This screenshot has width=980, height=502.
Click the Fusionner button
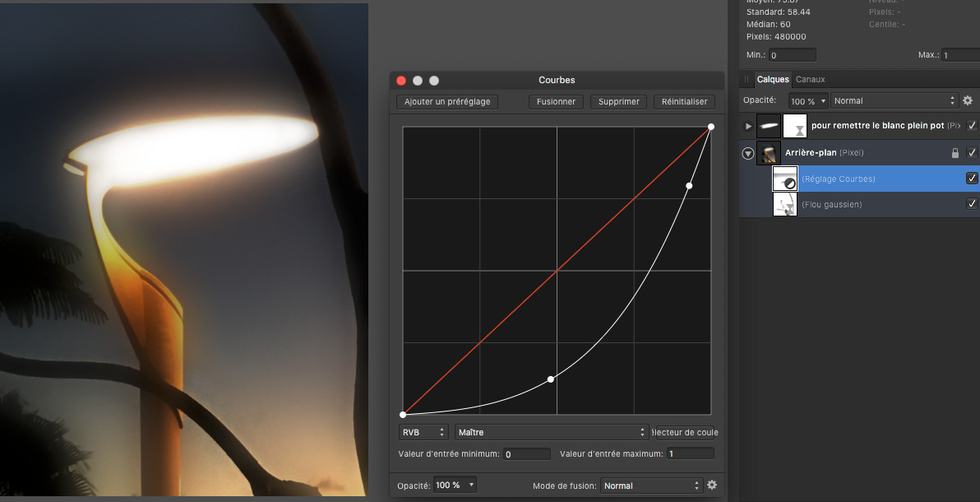click(x=557, y=101)
